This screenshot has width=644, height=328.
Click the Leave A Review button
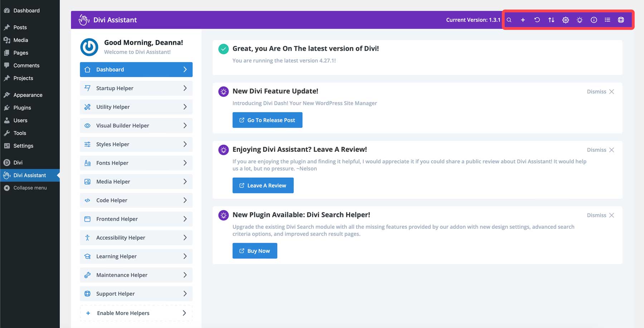[x=263, y=185]
